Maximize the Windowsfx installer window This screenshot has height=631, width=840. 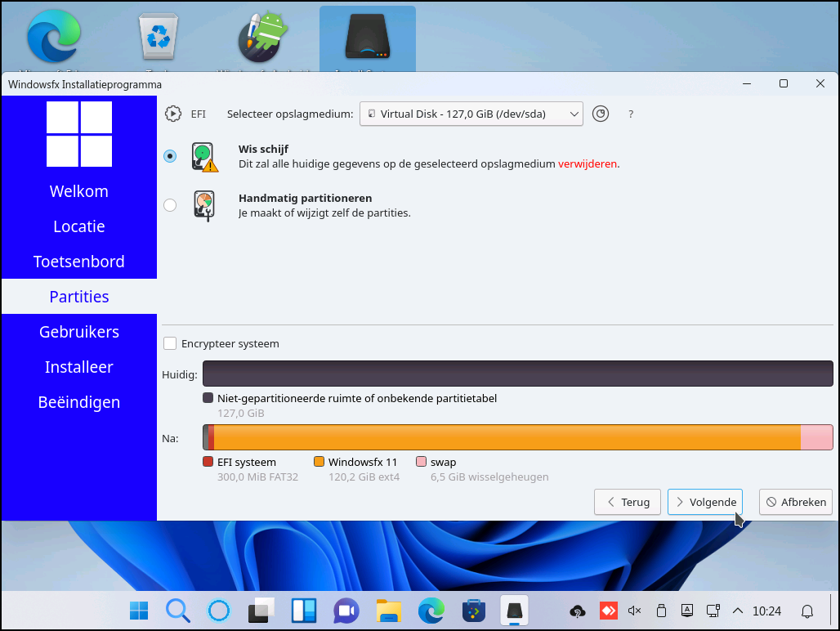pos(784,83)
